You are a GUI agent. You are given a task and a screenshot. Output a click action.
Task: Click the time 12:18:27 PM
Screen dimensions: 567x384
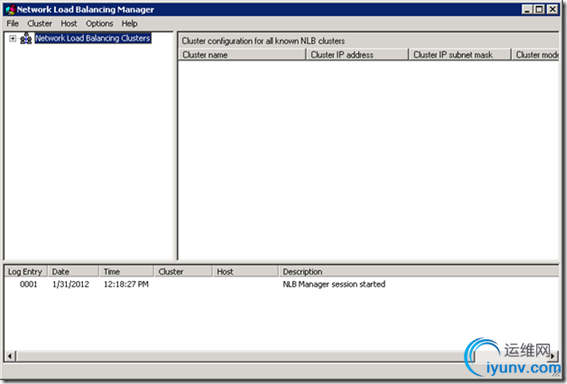pyautogui.click(x=126, y=284)
